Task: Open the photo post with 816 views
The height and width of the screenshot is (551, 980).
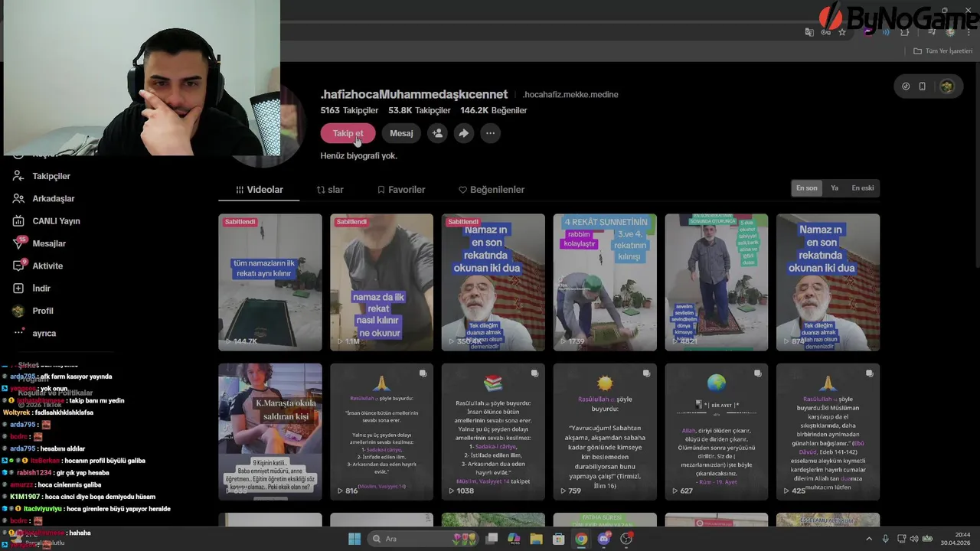Action: tap(381, 432)
